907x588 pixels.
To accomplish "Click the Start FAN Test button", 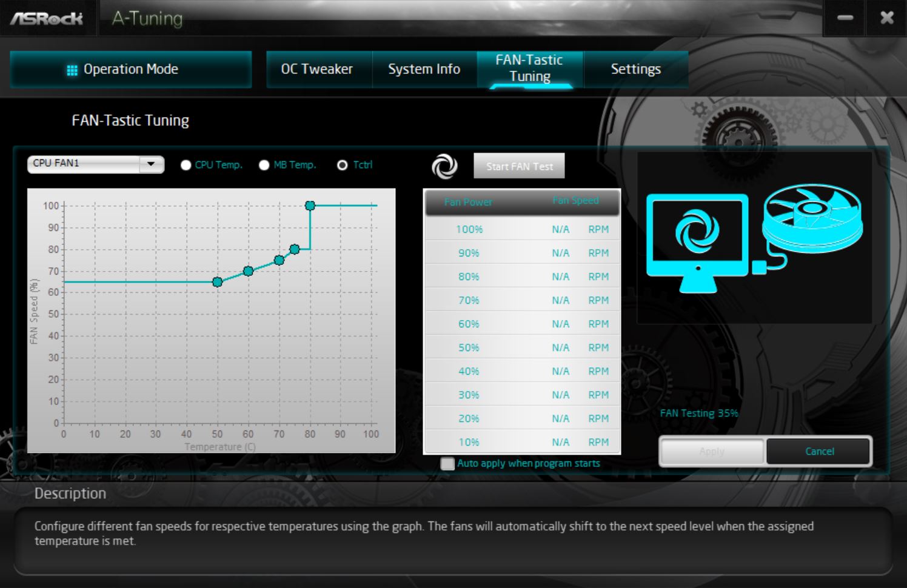I will click(x=519, y=166).
